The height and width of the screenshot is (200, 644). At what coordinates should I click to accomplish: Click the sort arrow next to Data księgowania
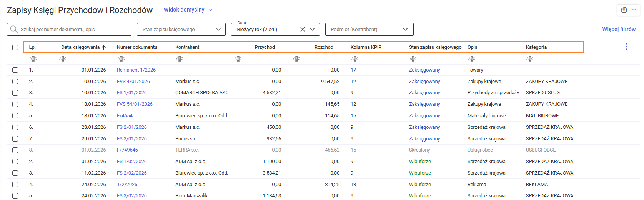coord(104,47)
